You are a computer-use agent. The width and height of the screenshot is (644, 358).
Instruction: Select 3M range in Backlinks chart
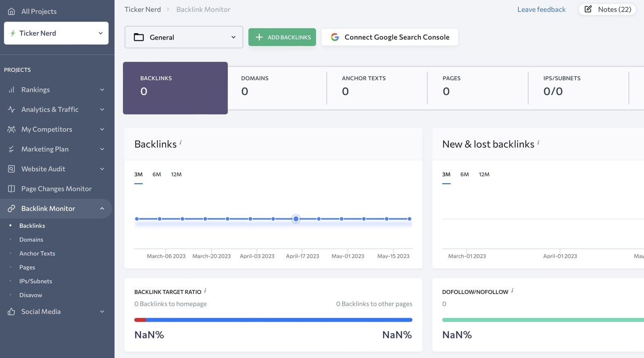click(x=138, y=174)
